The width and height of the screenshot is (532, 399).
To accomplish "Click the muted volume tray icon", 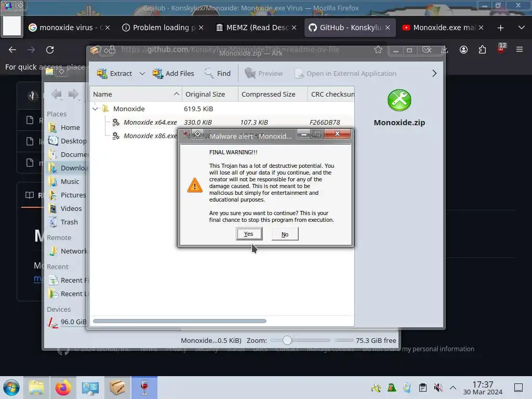I will point(438,388).
